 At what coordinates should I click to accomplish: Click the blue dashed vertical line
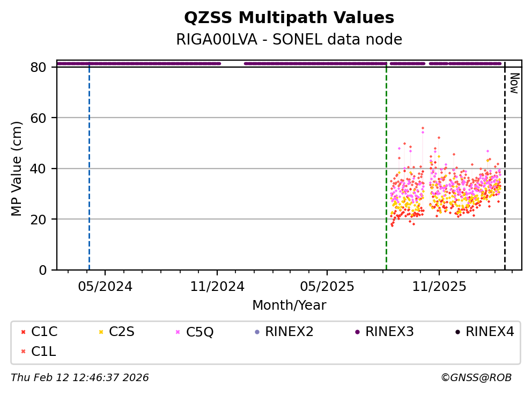click(89, 161)
